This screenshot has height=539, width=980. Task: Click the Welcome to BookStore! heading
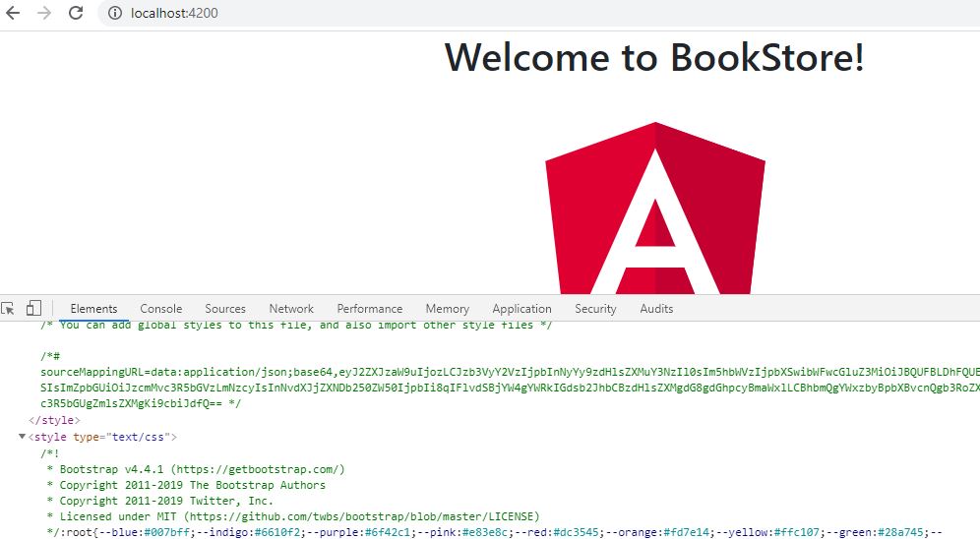[654, 57]
